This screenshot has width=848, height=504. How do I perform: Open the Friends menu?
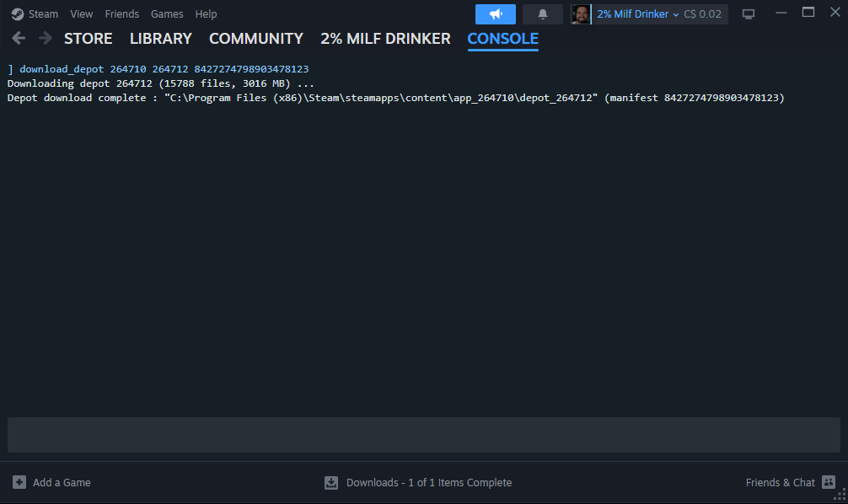[x=121, y=14]
